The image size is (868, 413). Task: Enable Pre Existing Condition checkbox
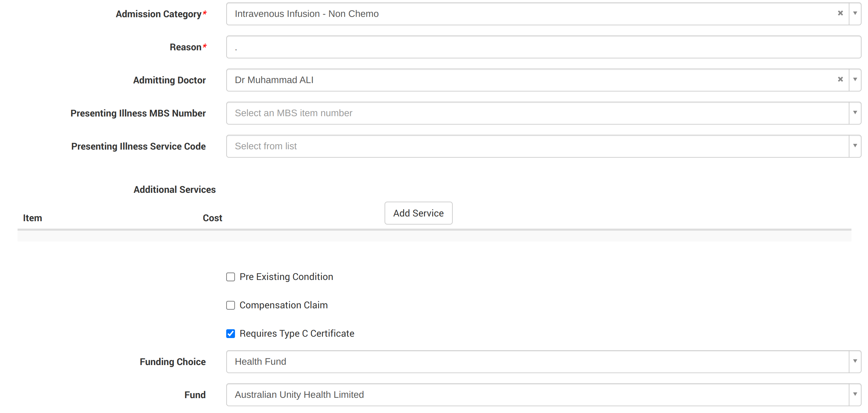pos(231,277)
